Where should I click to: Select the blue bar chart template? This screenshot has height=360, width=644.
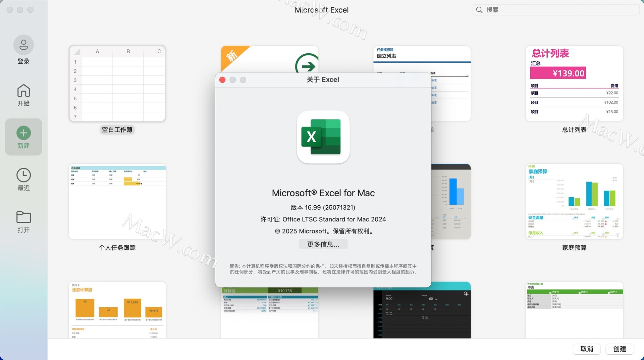pos(451,201)
